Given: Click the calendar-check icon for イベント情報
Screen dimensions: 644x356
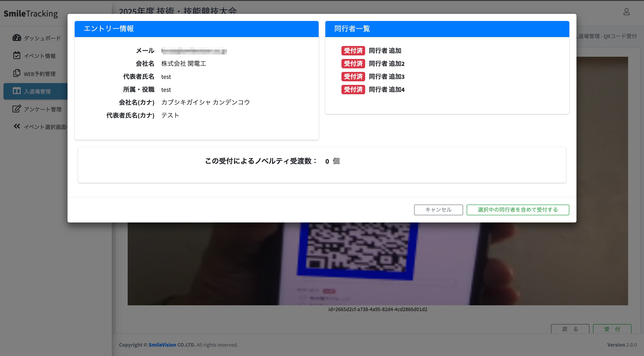Looking at the screenshot, I should [17, 55].
